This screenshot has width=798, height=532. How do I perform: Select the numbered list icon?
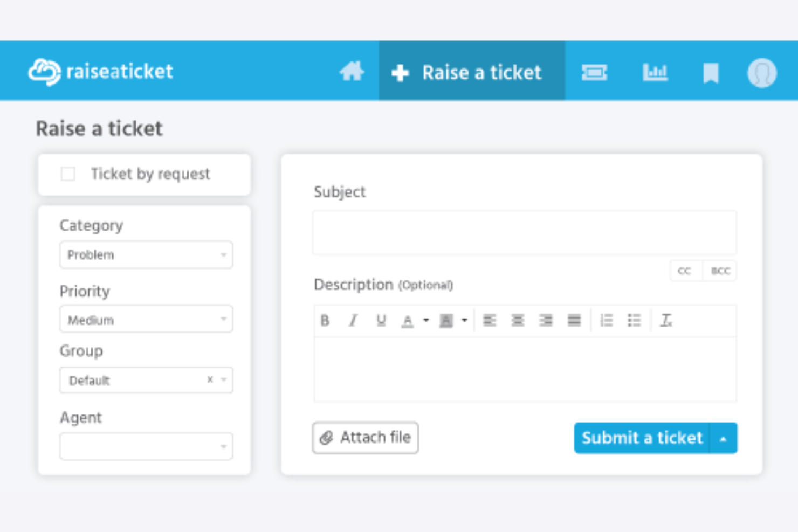pos(606,320)
